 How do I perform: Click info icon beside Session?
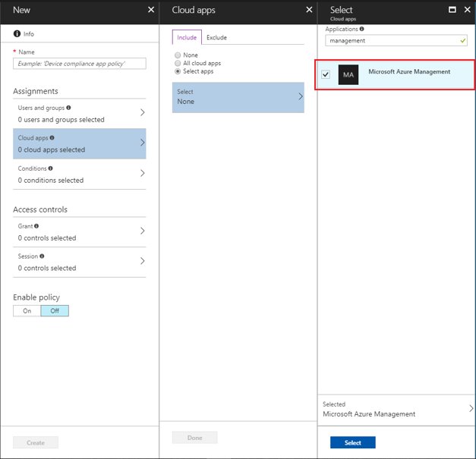[40, 256]
